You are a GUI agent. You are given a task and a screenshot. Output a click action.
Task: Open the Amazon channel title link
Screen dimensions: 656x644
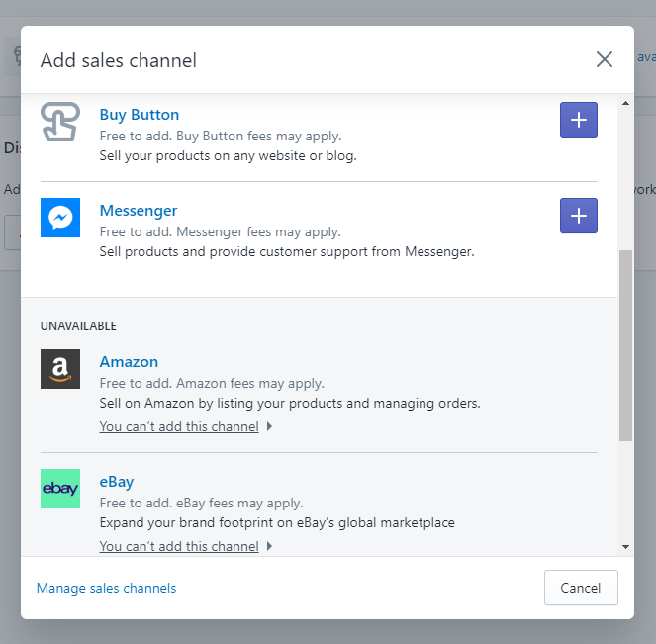[x=129, y=362]
